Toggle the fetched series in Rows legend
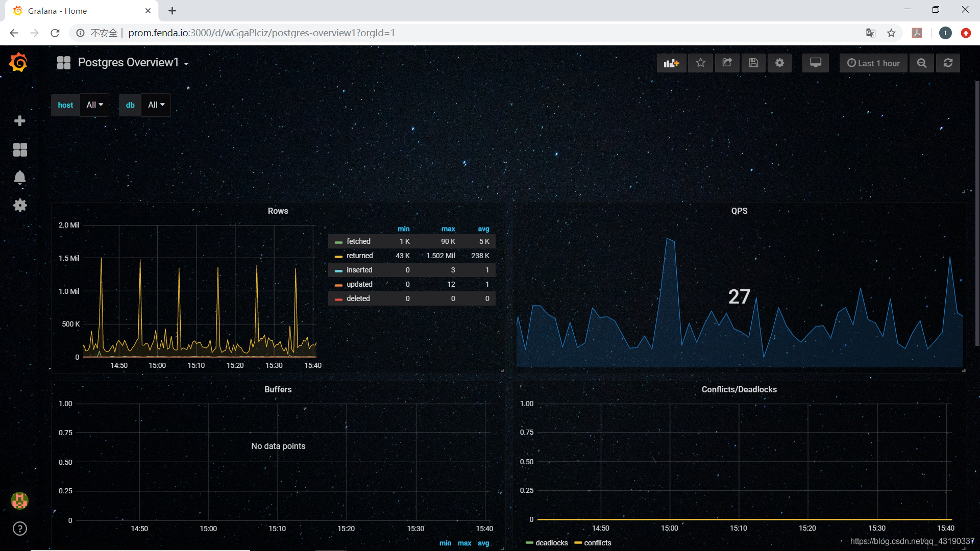This screenshot has width=980, height=551. point(358,241)
